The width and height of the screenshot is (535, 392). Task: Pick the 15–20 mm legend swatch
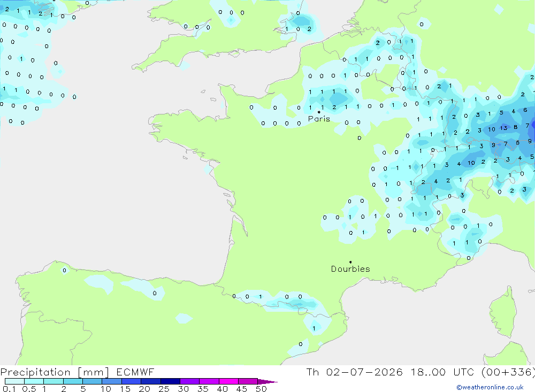[x=132, y=381]
